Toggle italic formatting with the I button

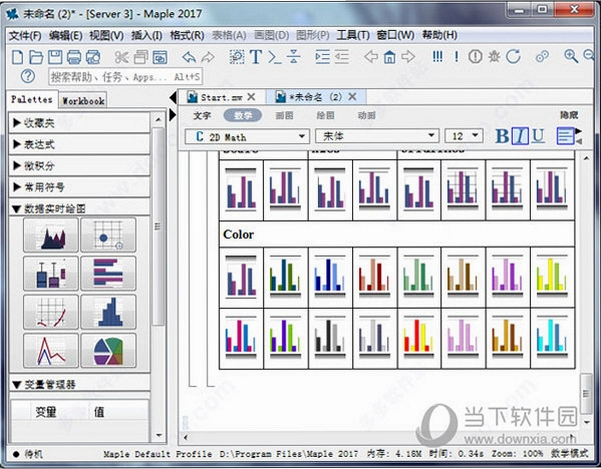[x=520, y=136]
